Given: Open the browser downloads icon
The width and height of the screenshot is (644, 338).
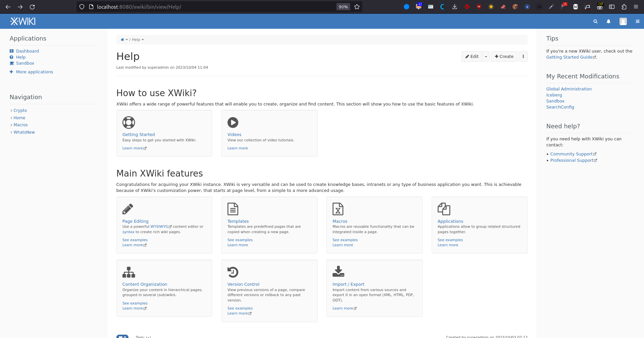Looking at the screenshot, I should click(x=454, y=7).
